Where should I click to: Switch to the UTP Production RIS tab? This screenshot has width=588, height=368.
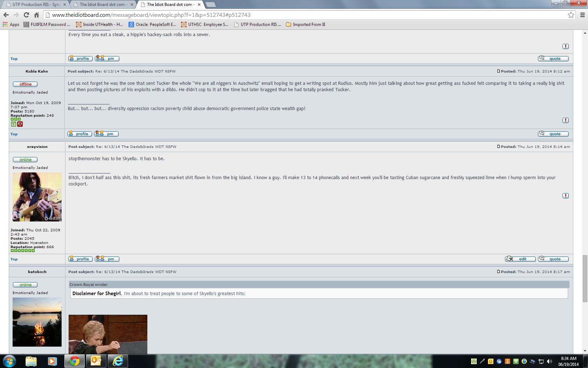[x=35, y=5]
